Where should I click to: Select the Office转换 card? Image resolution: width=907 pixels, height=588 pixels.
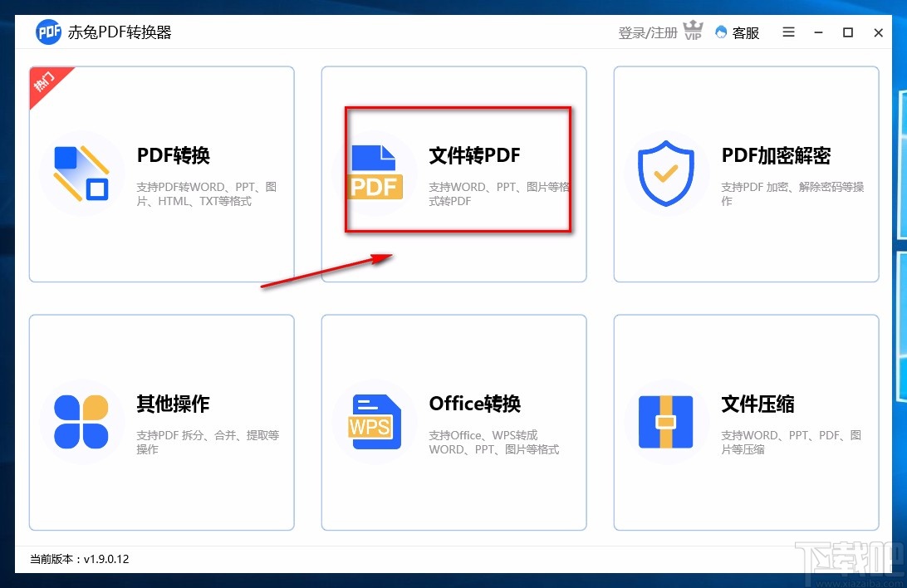pyautogui.click(x=453, y=422)
